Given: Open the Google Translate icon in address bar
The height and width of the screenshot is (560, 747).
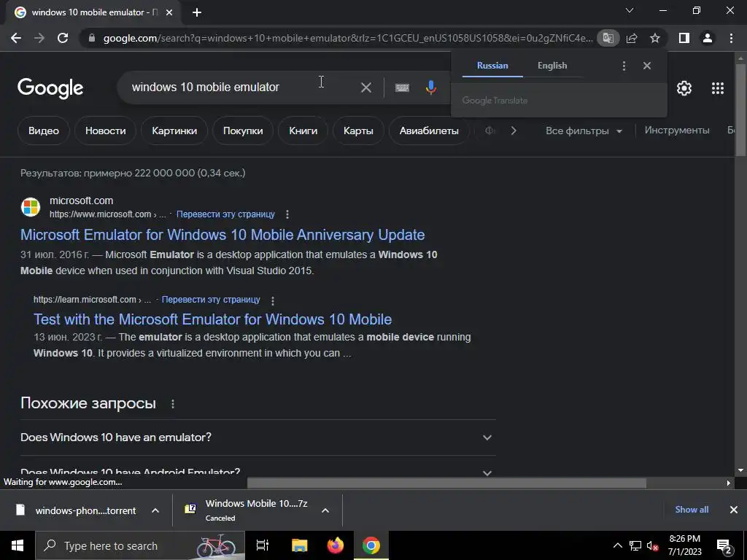Looking at the screenshot, I should click(608, 38).
